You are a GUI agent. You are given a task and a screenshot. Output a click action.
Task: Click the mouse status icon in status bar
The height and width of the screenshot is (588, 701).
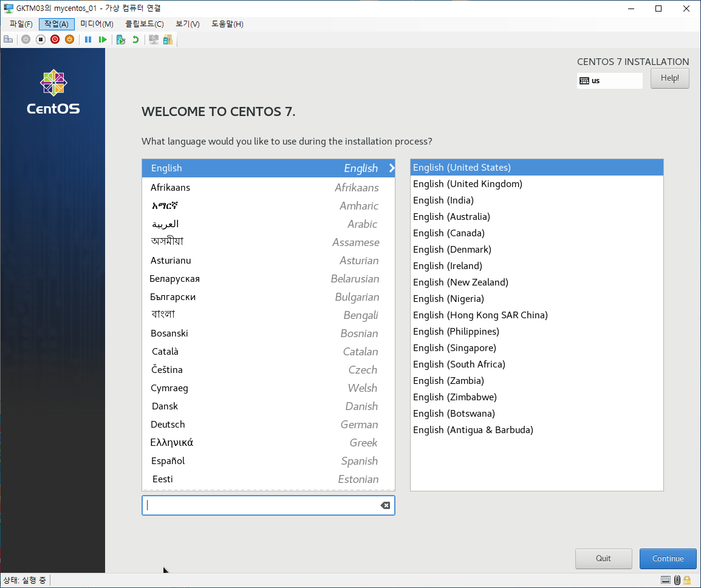tap(677, 580)
